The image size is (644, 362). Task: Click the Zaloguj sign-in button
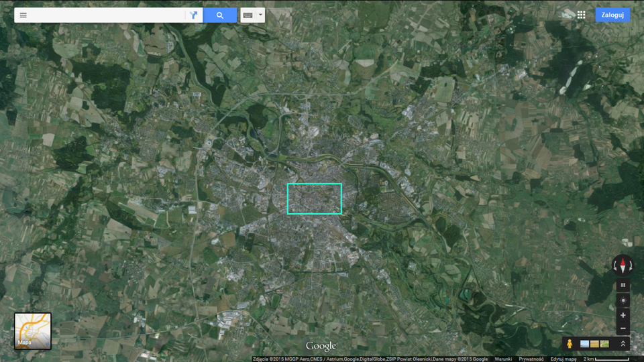click(x=612, y=15)
